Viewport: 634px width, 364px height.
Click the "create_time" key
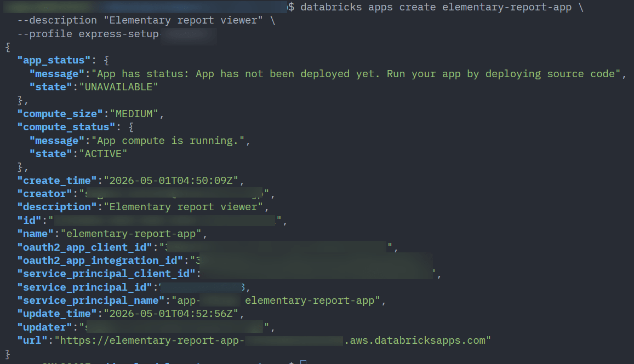[57, 181]
